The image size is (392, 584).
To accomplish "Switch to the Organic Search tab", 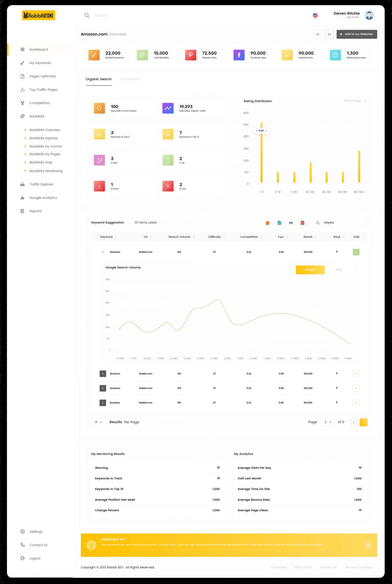I will 99,79.
